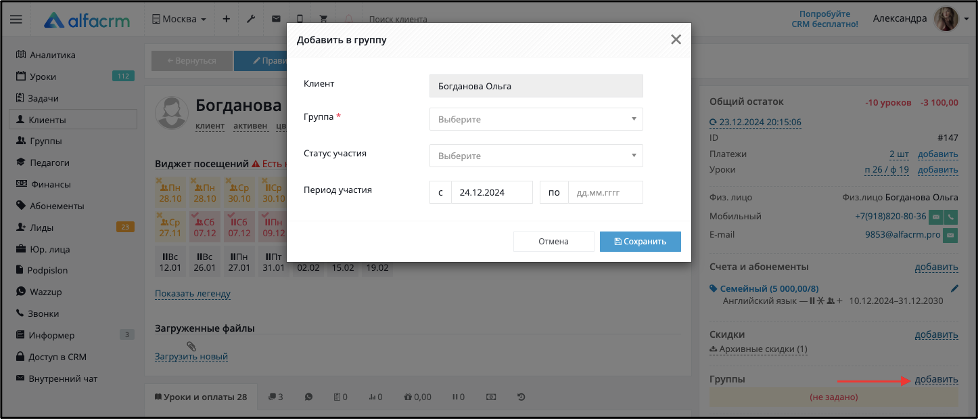Click Загрузить новый file link
This screenshot has height=420, width=979.
pos(191,356)
